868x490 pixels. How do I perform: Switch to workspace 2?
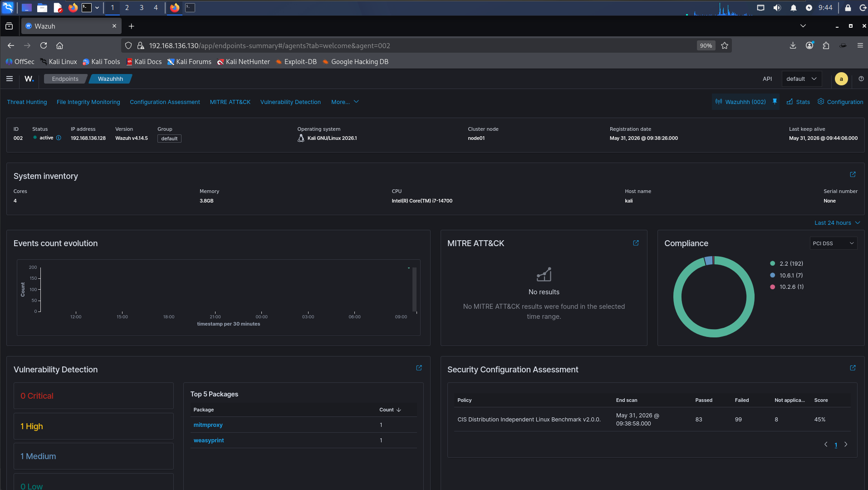coord(127,7)
